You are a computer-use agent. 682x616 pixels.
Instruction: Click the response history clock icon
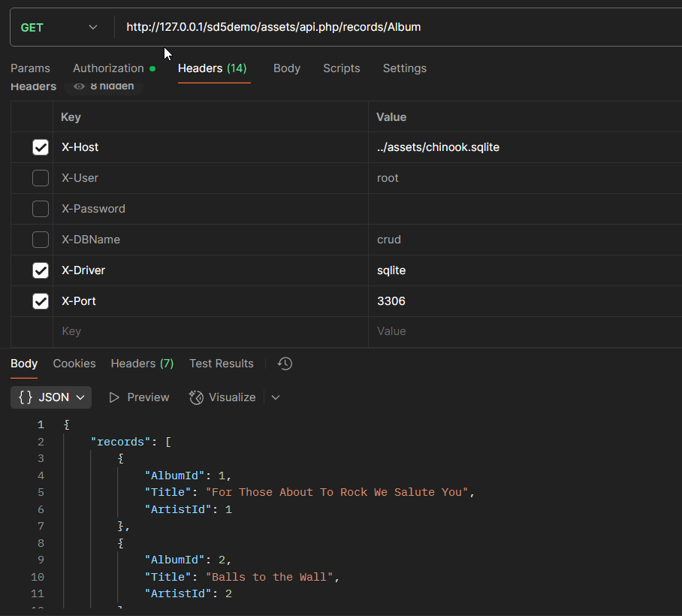(285, 364)
